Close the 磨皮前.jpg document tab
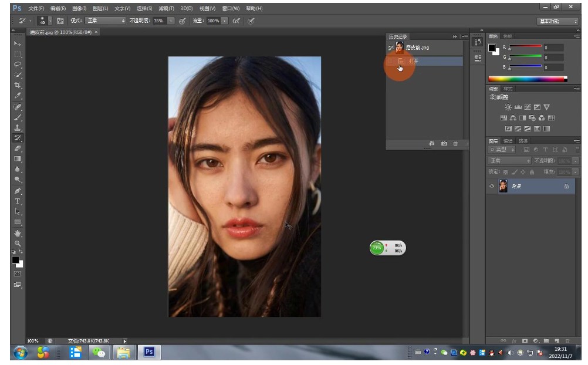Image resolution: width=588 pixels, height=365 pixels. 96,32
